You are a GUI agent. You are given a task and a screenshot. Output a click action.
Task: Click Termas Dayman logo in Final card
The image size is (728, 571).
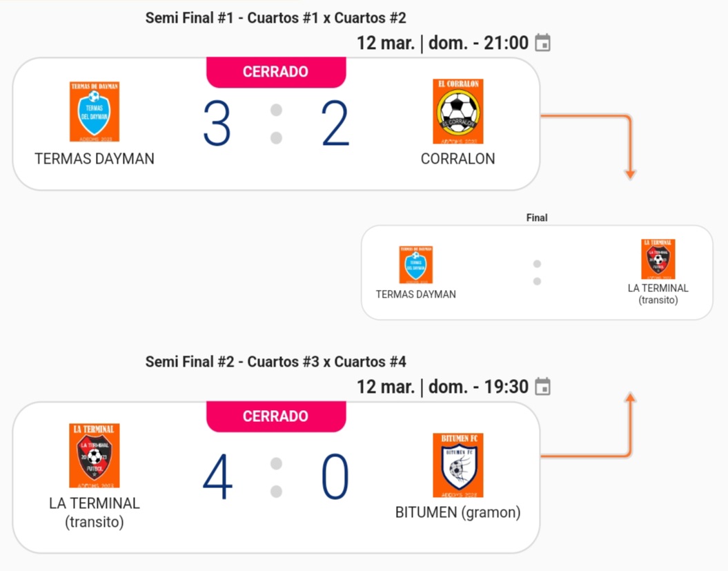[x=415, y=264]
